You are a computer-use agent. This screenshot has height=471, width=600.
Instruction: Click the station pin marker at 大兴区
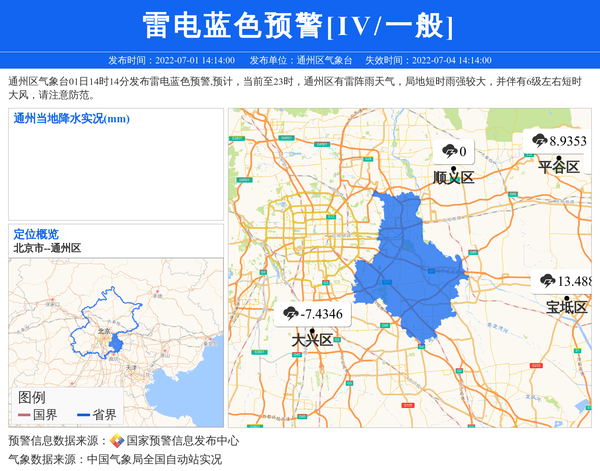tap(312, 331)
